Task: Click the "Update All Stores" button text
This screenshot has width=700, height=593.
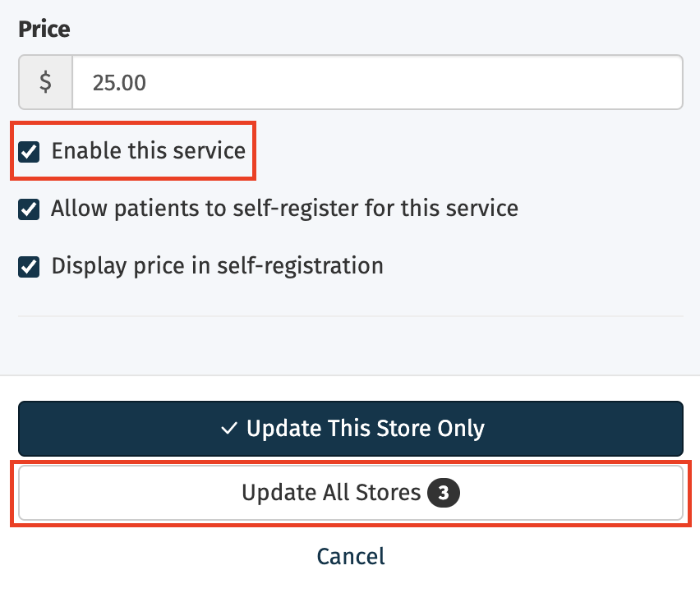Action: pos(331,493)
